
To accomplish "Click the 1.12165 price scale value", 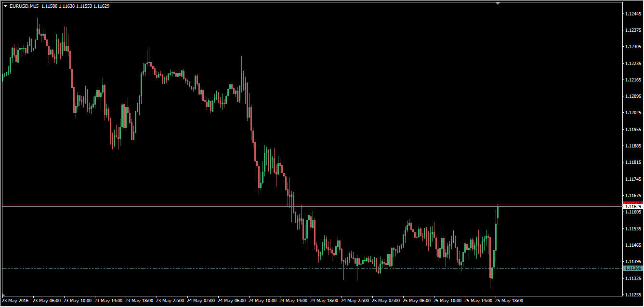I will pos(632,80).
